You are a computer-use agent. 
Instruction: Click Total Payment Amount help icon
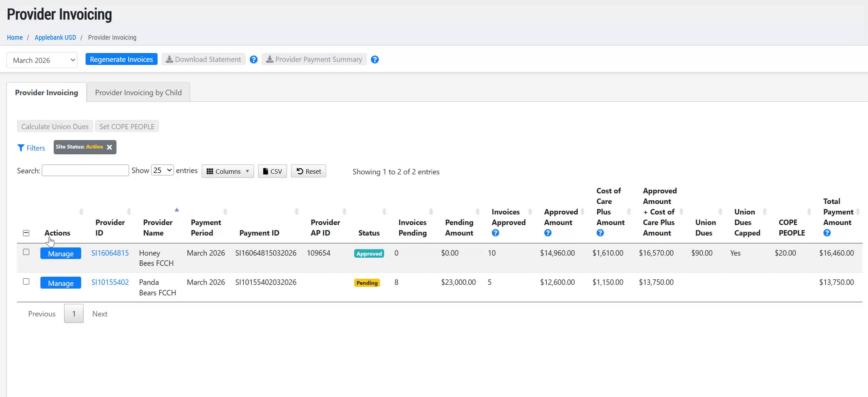(827, 233)
